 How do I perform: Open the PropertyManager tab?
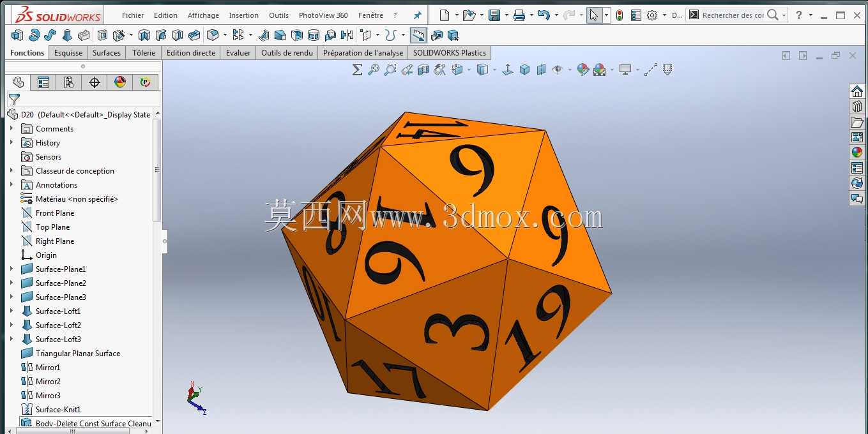click(43, 82)
